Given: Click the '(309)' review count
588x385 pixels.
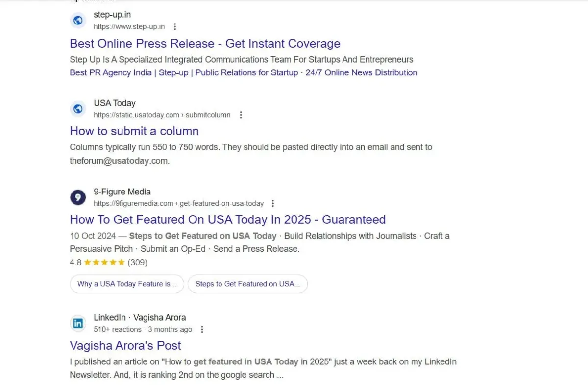Looking at the screenshot, I should tap(138, 262).
